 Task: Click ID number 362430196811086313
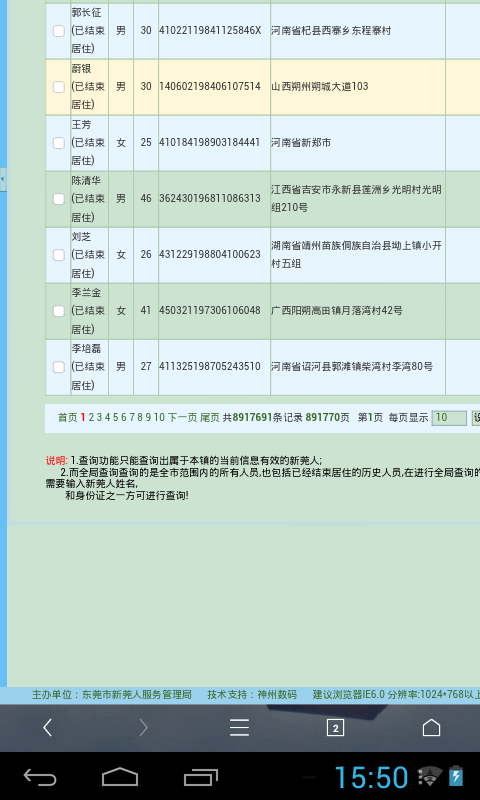(210, 198)
